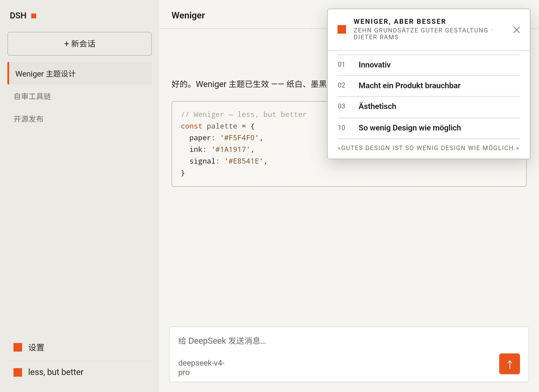The width and height of the screenshot is (539, 392).
Task: Open the Weniger 主题设计 conversation
Action: (x=80, y=74)
